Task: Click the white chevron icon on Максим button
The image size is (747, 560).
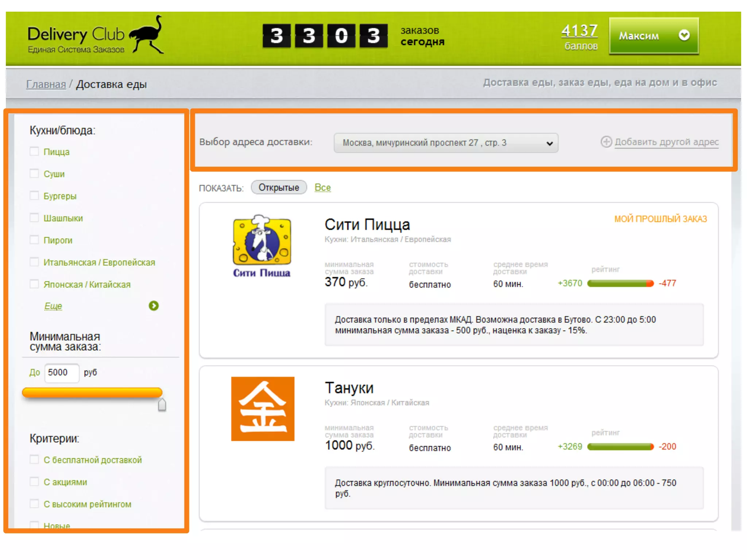Action: tap(684, 35)
